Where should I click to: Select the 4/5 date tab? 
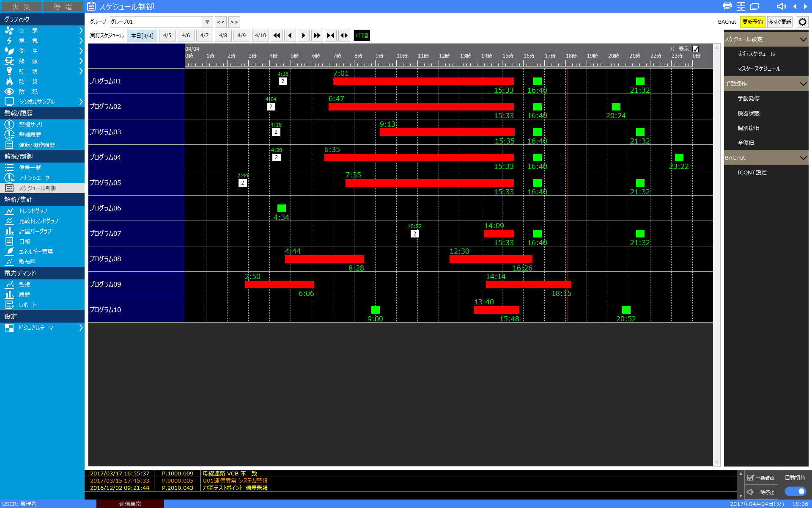coord(167,36)
